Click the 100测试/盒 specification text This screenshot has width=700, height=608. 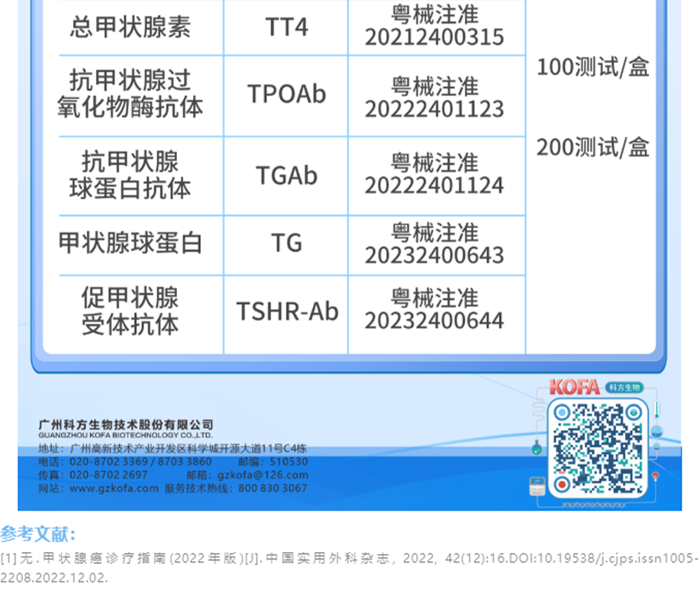click(x=593, y=68)
